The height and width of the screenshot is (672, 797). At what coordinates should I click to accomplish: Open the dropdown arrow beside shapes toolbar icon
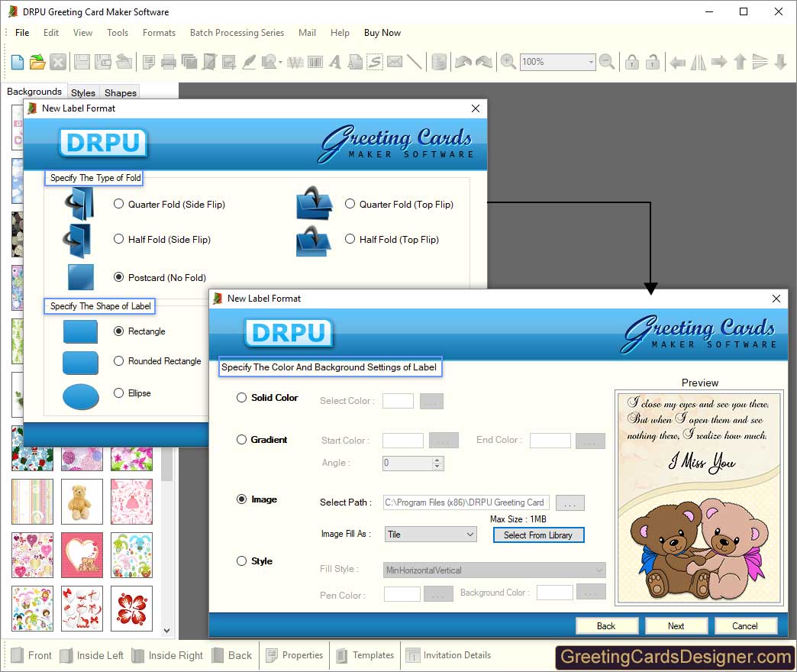click(x=280, y=63)
